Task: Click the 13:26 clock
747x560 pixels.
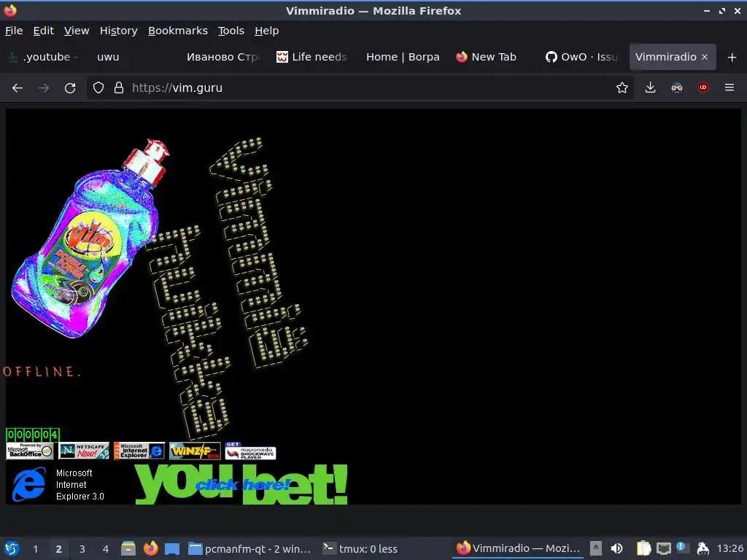Action: point(729,548)
